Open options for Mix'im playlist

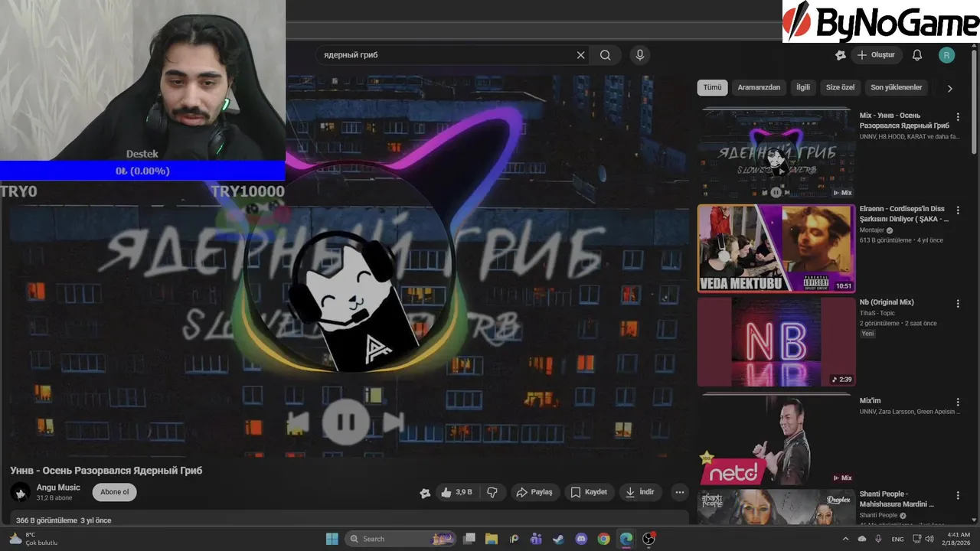pos(958,402)
